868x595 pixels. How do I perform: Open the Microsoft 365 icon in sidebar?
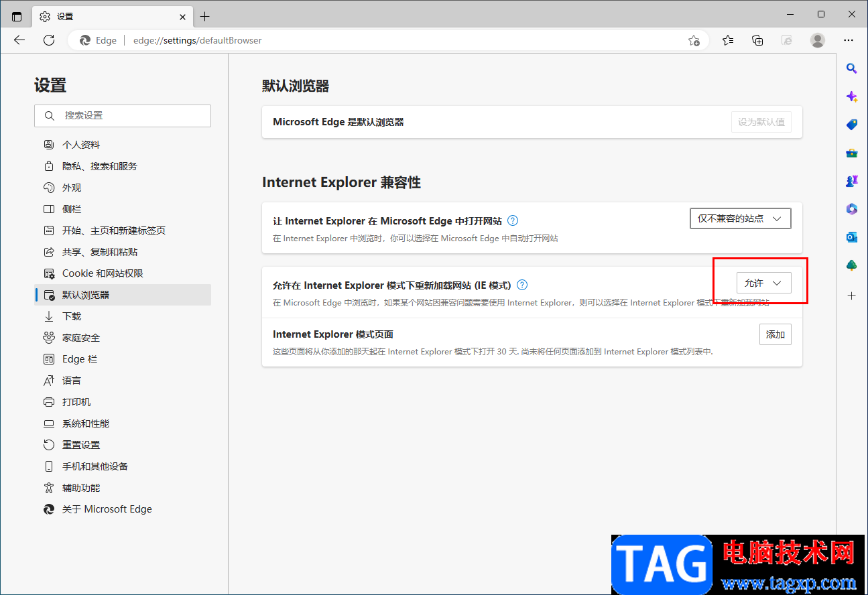(852, 209)
